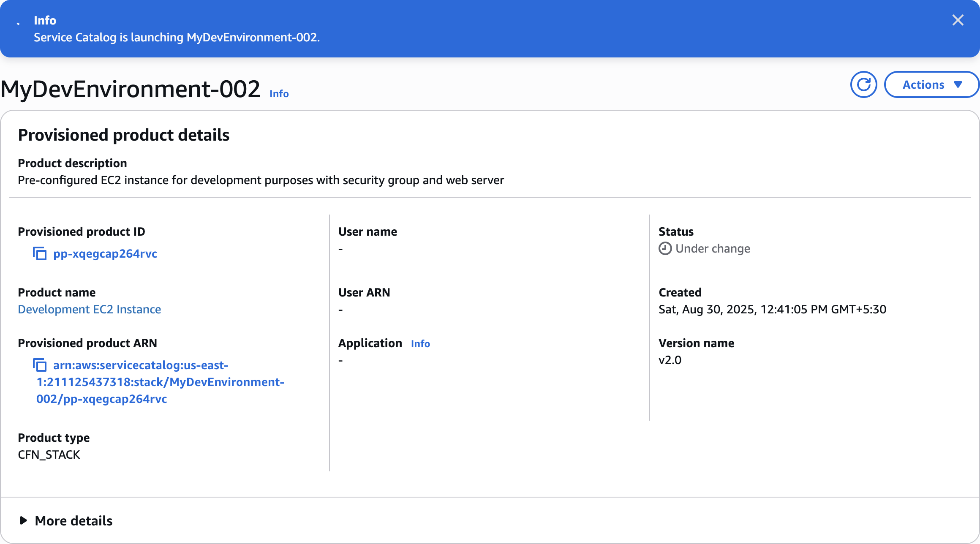The height and width of the screenshot is (544, 980).
Task: Open the Actions dropdown menu
Action: 931,85
